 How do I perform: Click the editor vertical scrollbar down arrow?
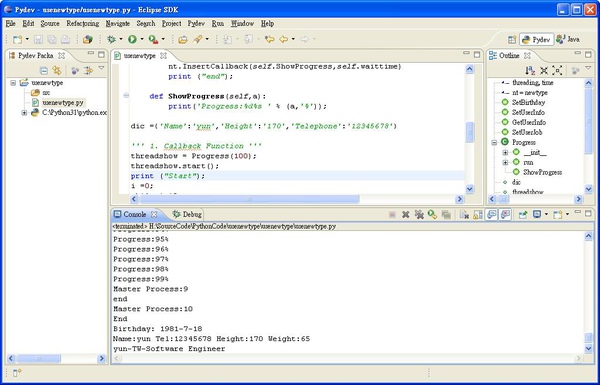point(470,189)
